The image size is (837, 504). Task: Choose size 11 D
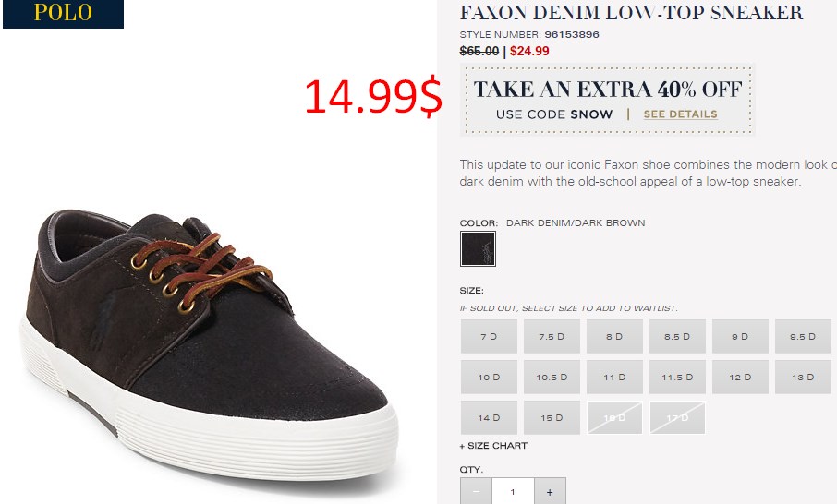(x=614, y=377)
